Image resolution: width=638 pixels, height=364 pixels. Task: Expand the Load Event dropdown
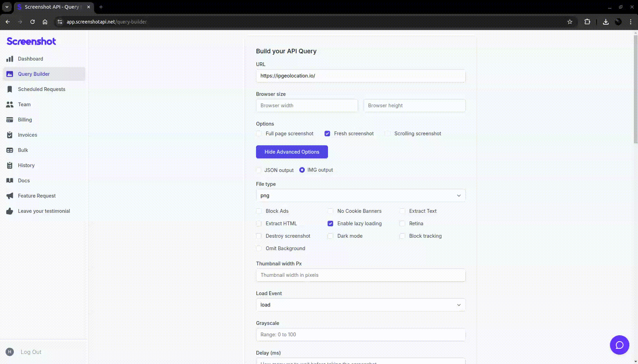click(x=361, y=305)
